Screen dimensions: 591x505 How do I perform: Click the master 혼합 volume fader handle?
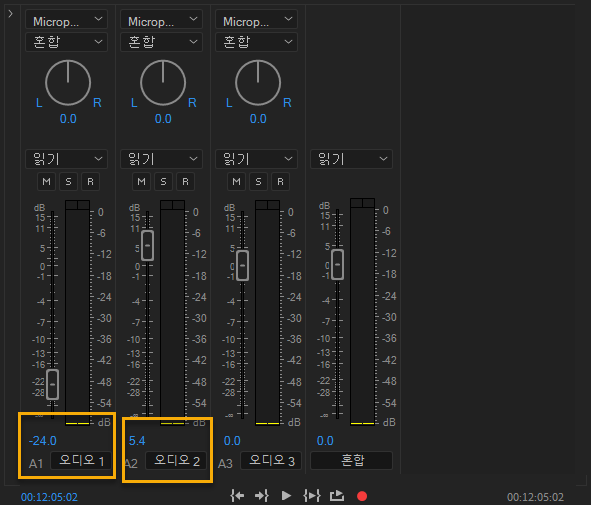click(x=337, y=265)
